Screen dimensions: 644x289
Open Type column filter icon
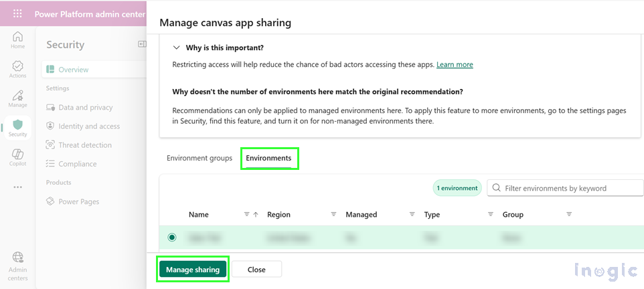coord(491,214)
